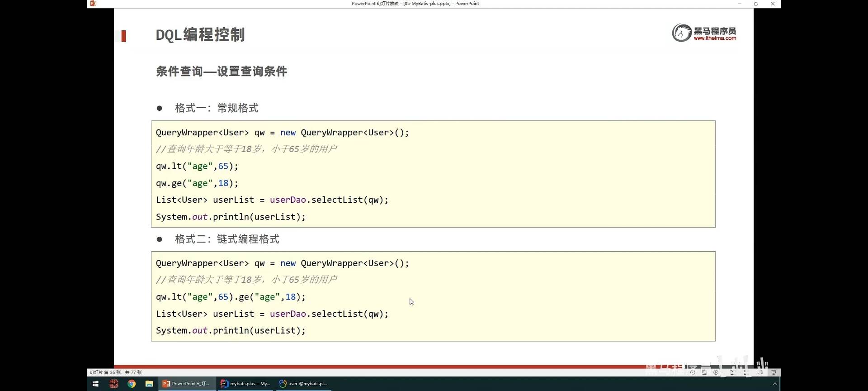The height and width of the screenshot is (391, 868).
Task: Click chained line 'qw.lt("age",65).ge("age",18);'
Action: [231, 297]
